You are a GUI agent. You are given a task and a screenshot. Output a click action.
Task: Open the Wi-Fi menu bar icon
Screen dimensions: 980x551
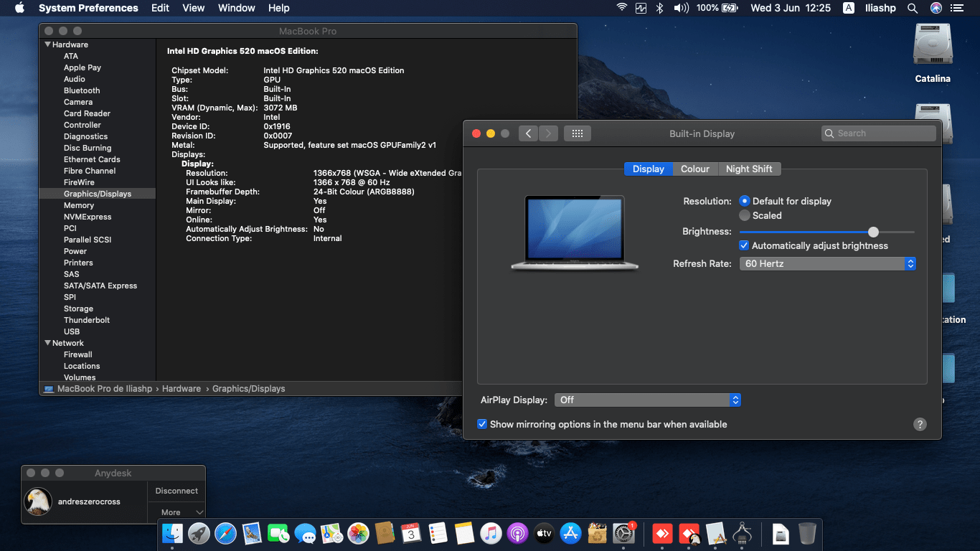click(x=622, y=8)
